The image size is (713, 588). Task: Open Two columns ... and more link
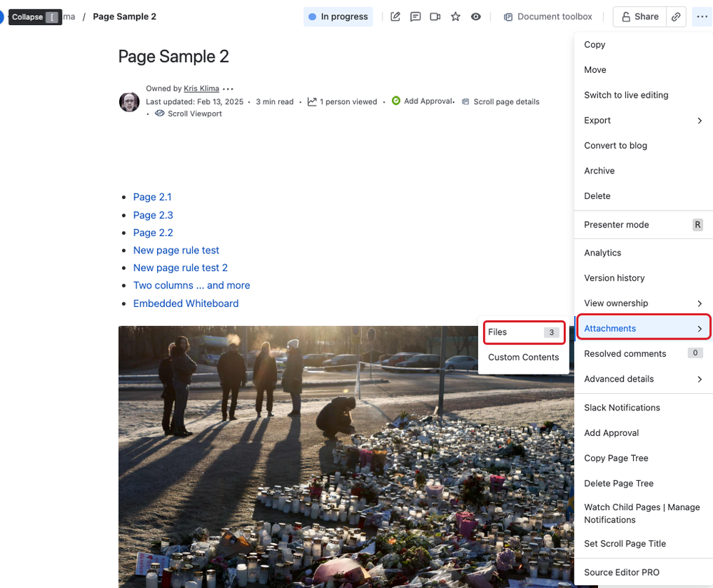click(x=191, y=285)
